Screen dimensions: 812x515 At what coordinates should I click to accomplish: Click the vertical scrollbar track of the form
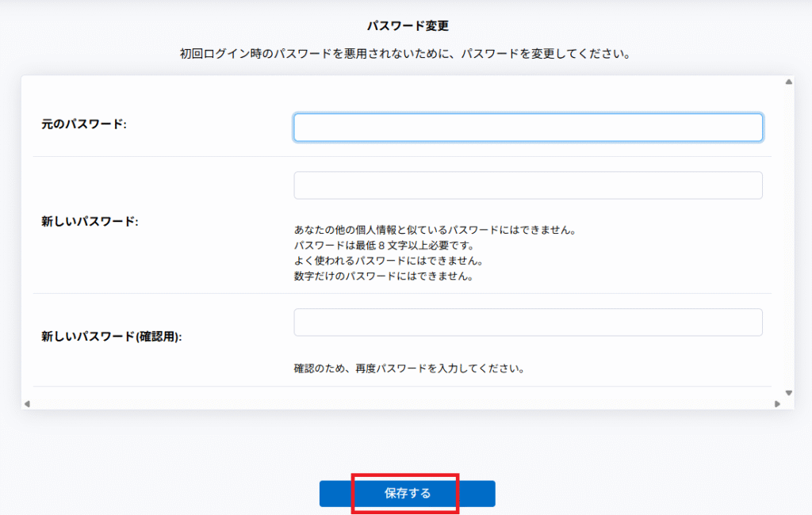click(x=788, y=238)
